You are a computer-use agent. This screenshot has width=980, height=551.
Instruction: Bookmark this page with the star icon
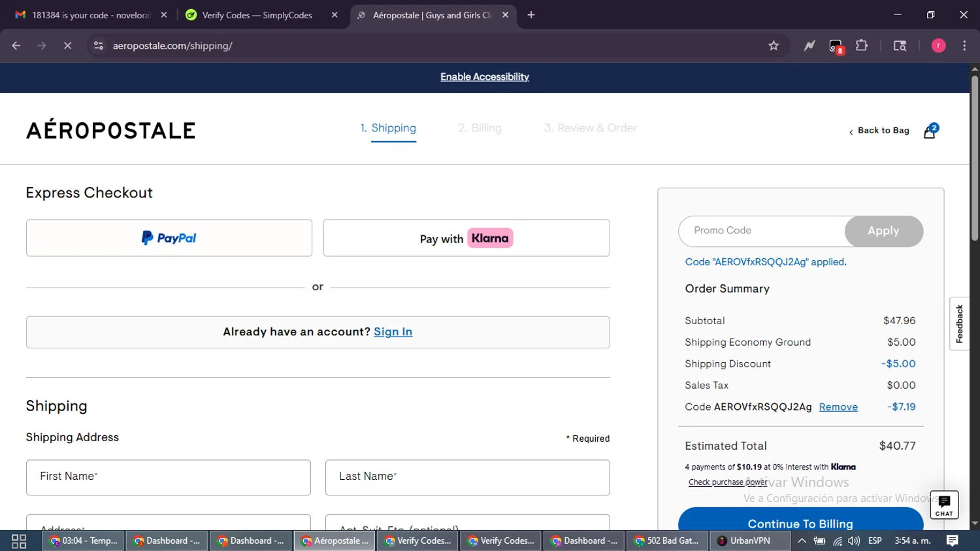click(774, 46)
